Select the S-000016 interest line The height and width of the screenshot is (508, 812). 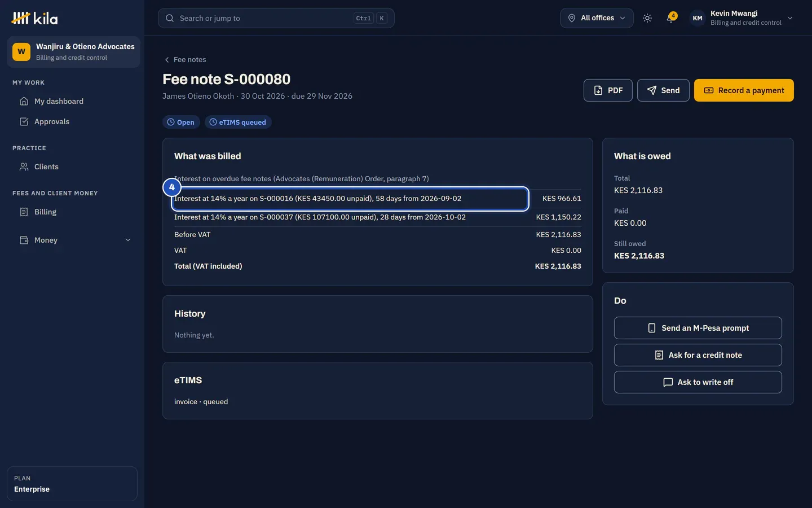(350, 199)
